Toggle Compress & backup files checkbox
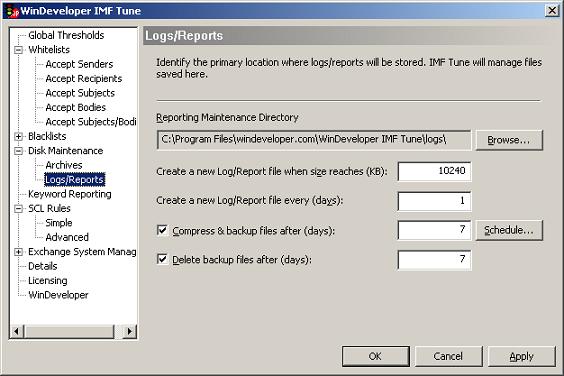564x376 pixels. point(162,230)
